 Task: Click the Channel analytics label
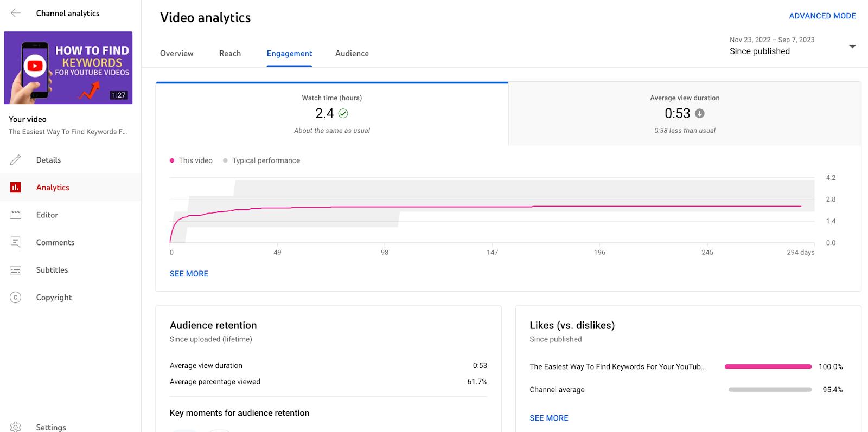click(68, 13)
